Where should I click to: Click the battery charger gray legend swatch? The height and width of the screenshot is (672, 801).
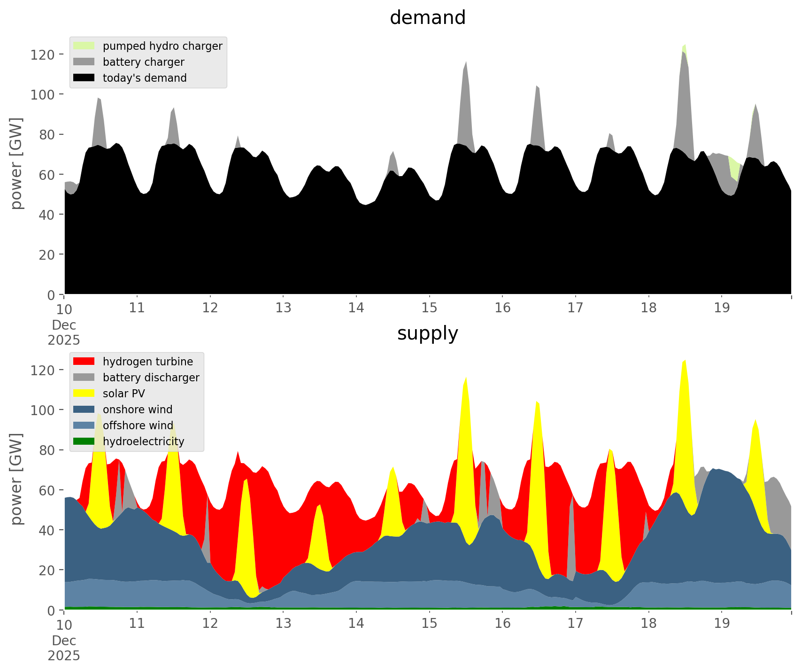(x=84, y=62)
